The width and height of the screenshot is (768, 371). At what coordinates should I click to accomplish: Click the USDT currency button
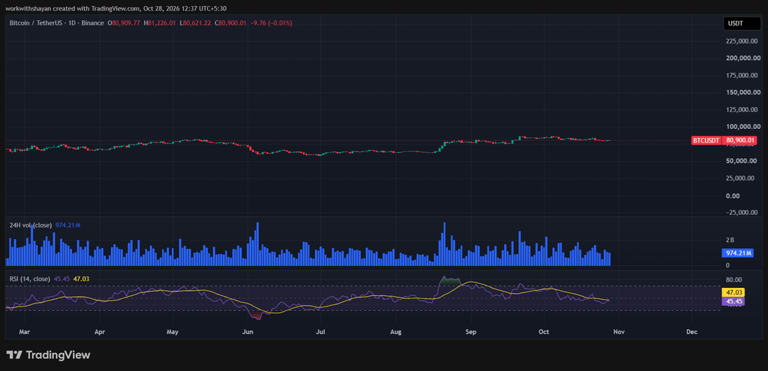(x=743, y=23)
